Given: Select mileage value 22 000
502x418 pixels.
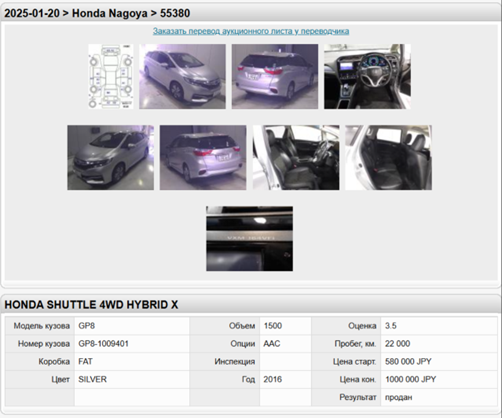Looking at the screenshot, I should coord(397,344).
